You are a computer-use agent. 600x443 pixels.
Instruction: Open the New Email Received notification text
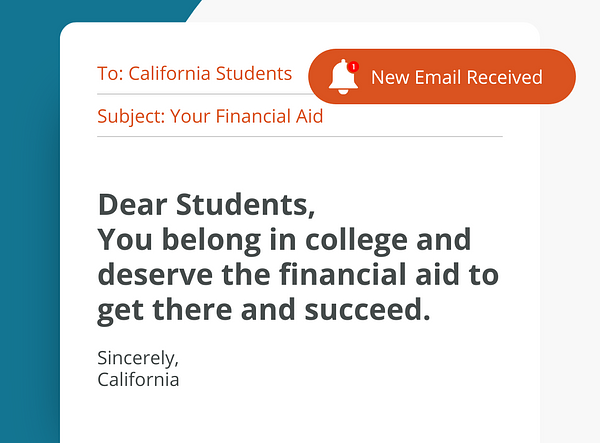pos(457,77)
